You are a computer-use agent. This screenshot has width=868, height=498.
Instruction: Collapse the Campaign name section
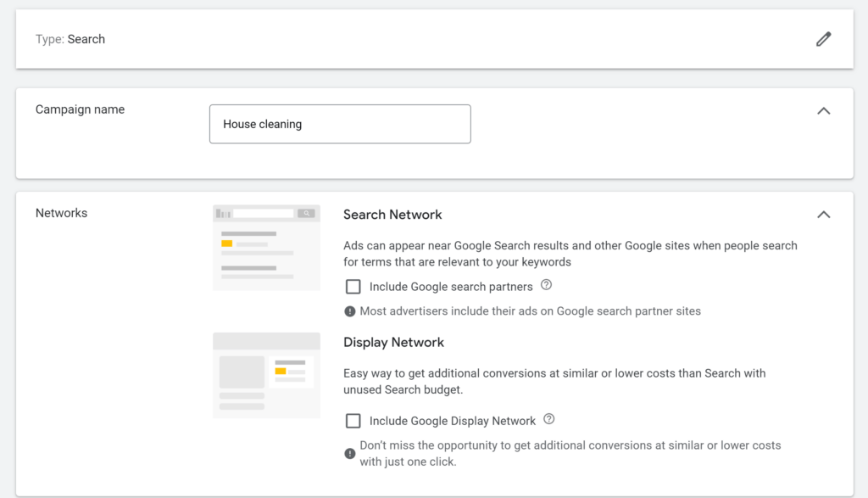point(823,110)
